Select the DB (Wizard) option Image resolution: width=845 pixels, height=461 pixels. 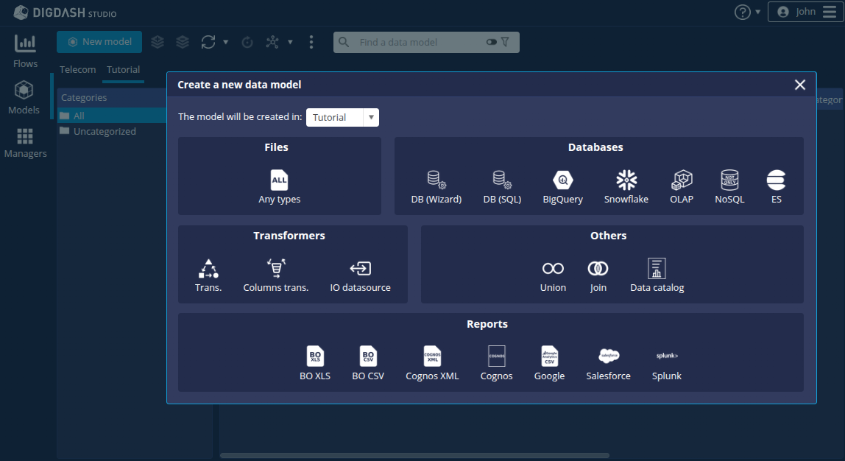[436, 186]
